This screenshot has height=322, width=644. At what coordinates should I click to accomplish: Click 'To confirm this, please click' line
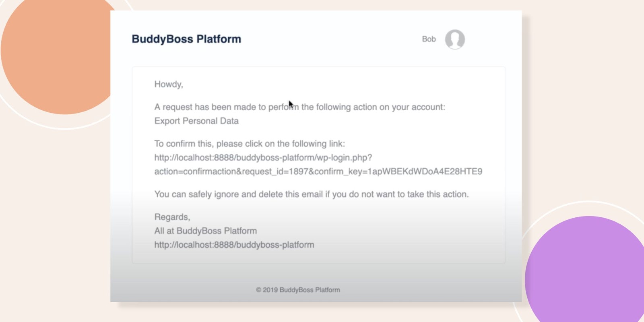250,144
